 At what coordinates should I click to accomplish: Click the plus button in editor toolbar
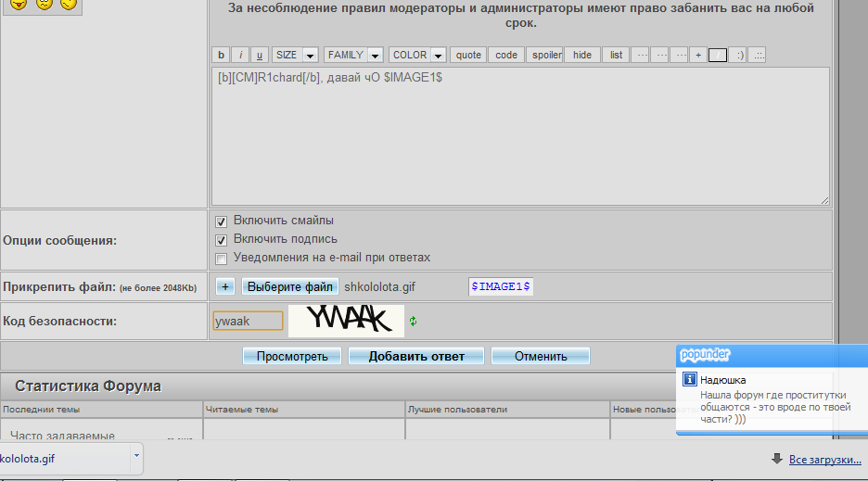click(x=699, y=55)
